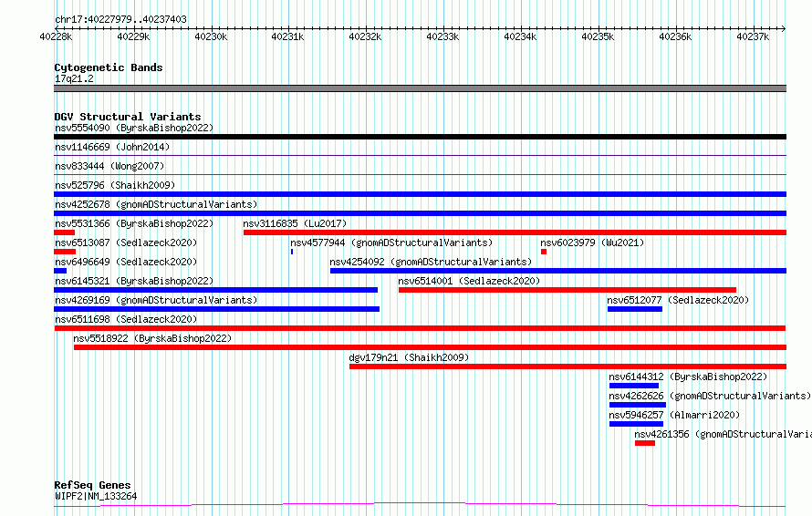
Task: Click the 17q21.2 band label
Action: 74,78
